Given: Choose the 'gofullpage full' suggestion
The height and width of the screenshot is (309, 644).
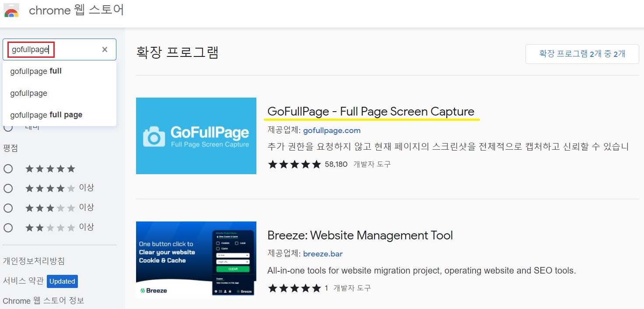Looking at the screenshot, I should click(x=59, y=71).
